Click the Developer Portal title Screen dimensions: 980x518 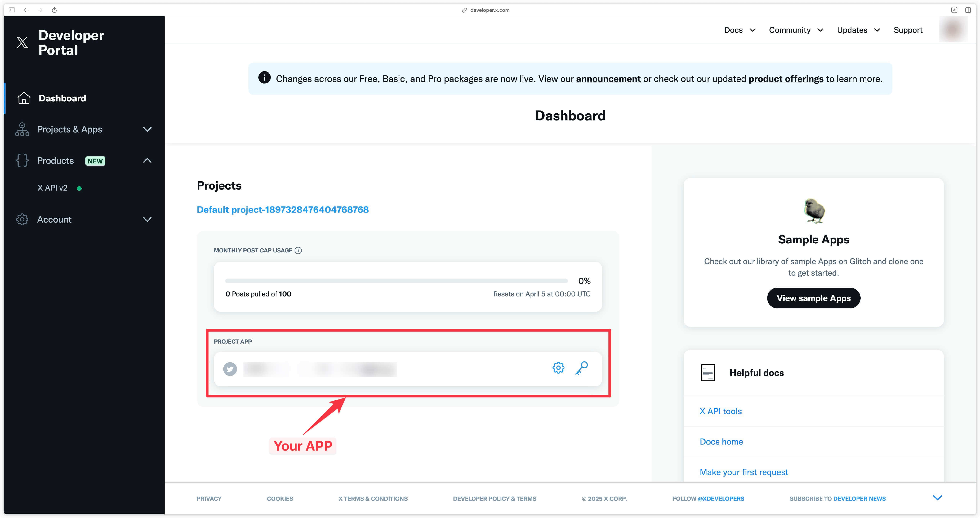(71, 43)
